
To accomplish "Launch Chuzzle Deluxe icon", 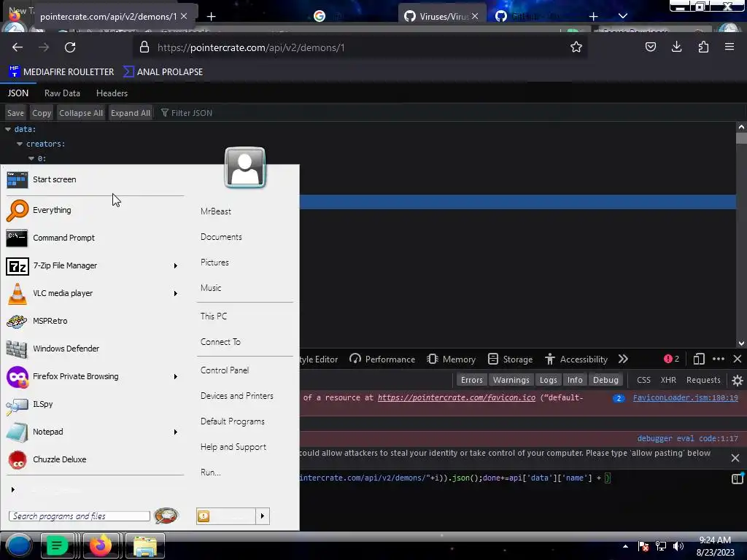I will pos(18,459).
